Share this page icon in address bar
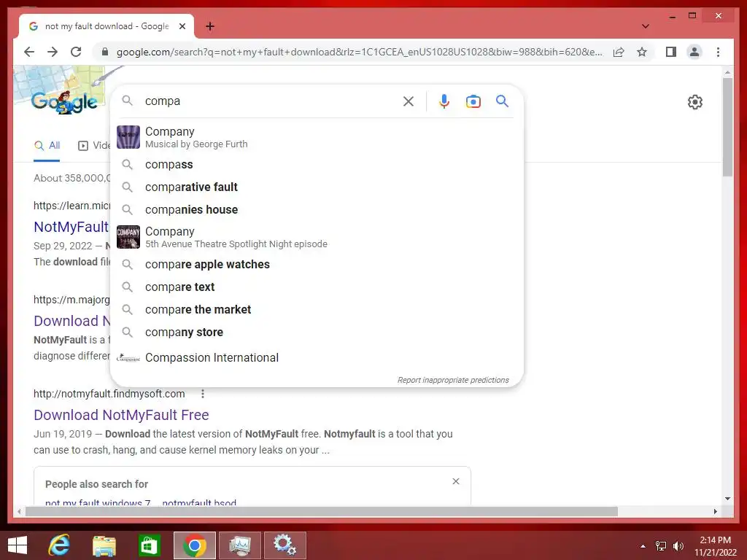 [x=619, y=52]
